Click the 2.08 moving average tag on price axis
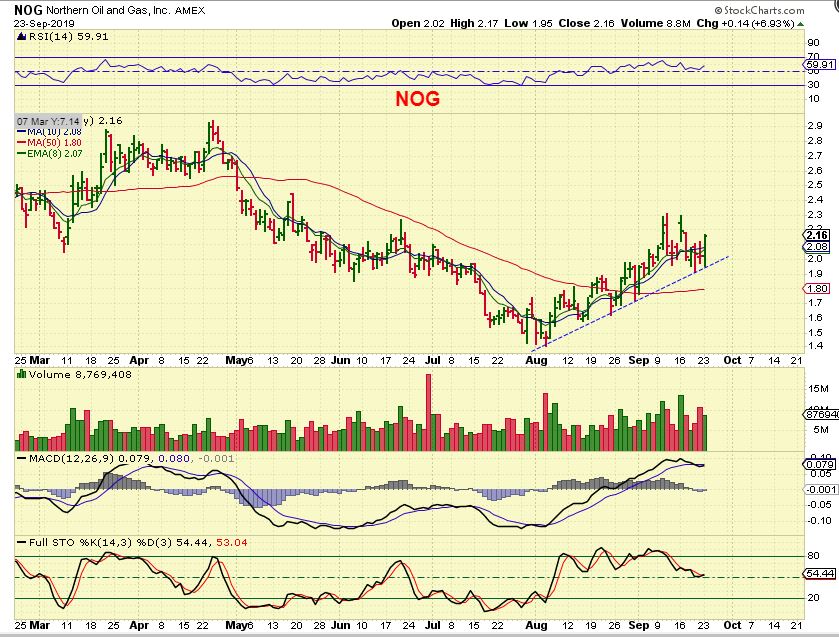 [x=817, y=247]
